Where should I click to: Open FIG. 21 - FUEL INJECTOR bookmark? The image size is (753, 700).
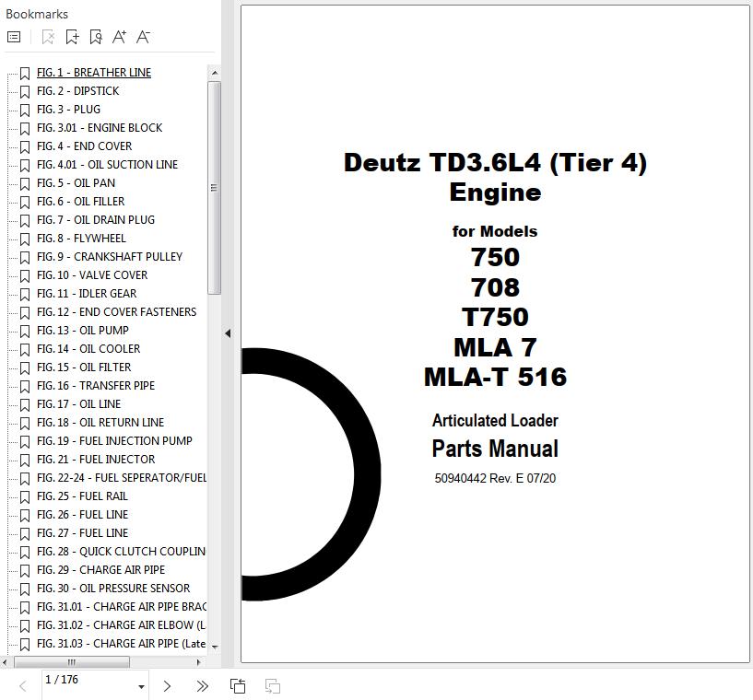point(96,460)
